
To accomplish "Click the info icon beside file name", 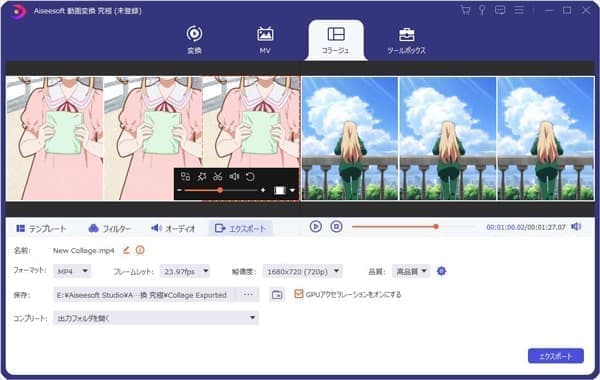I will click(x=140, y=250).
